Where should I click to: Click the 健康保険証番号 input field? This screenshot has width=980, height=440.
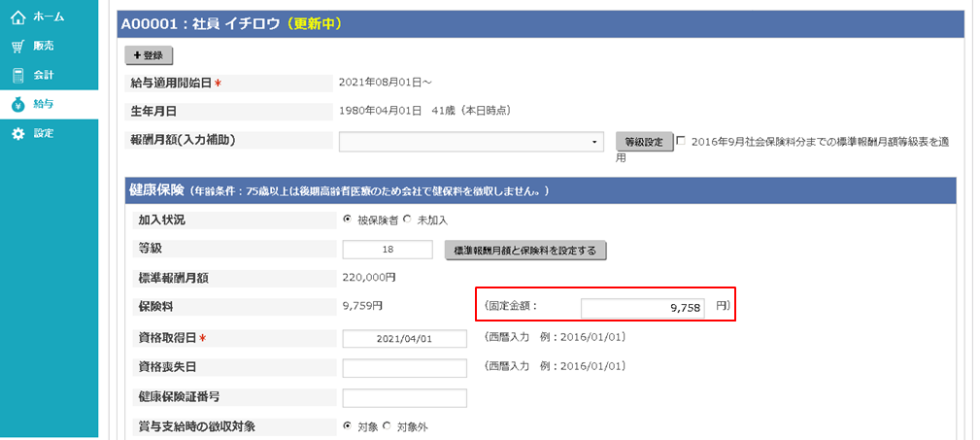pyautogui.click(x=404, y=397)
